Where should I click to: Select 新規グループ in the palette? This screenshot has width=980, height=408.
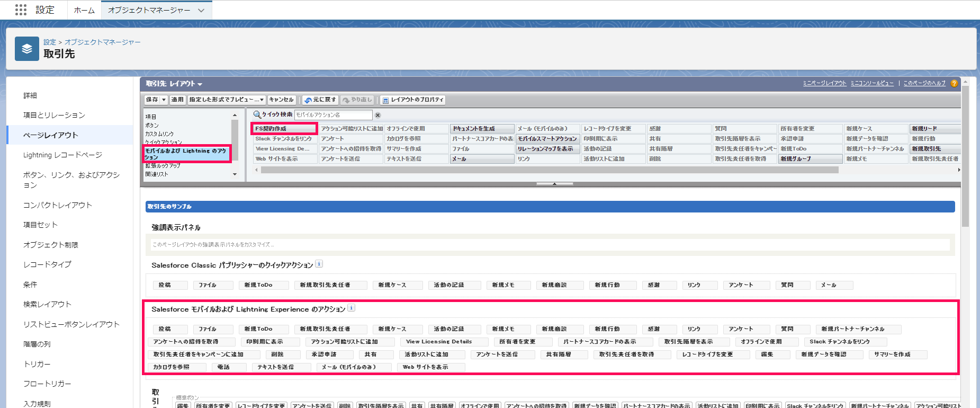(x=811, y=159)
